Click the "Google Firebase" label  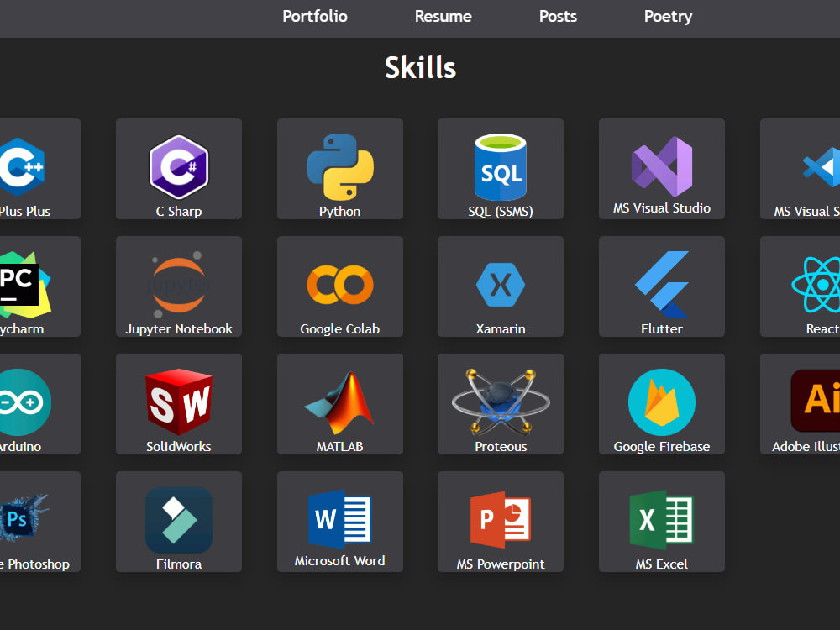tap(662, 446)
